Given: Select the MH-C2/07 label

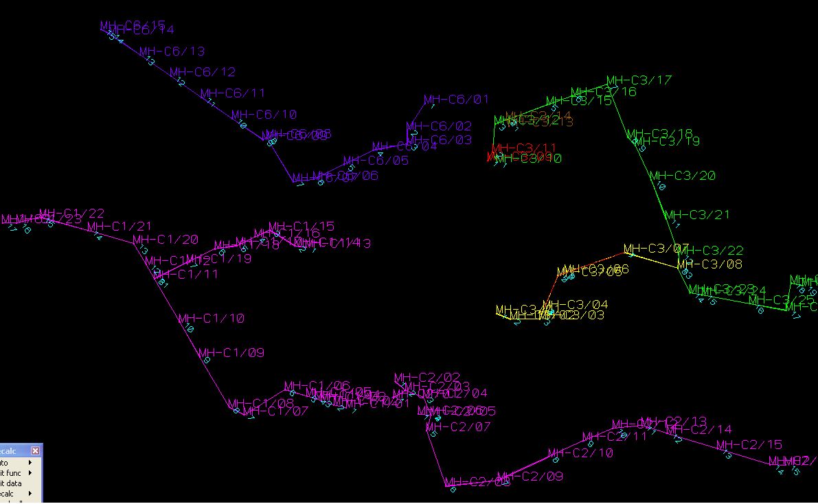Looking at the screenshot, I should point(458,427).
